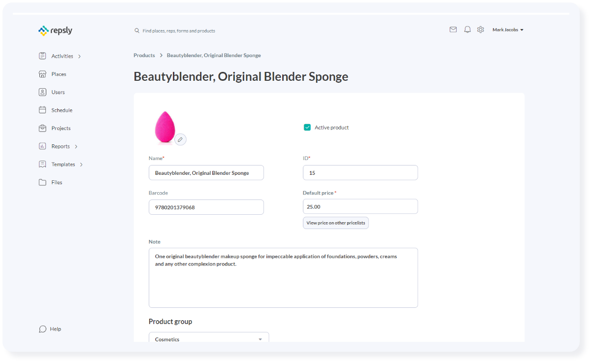592x364 pixels.
Task: Expand the Reports submenu chevron
Action: coord(76,147)
